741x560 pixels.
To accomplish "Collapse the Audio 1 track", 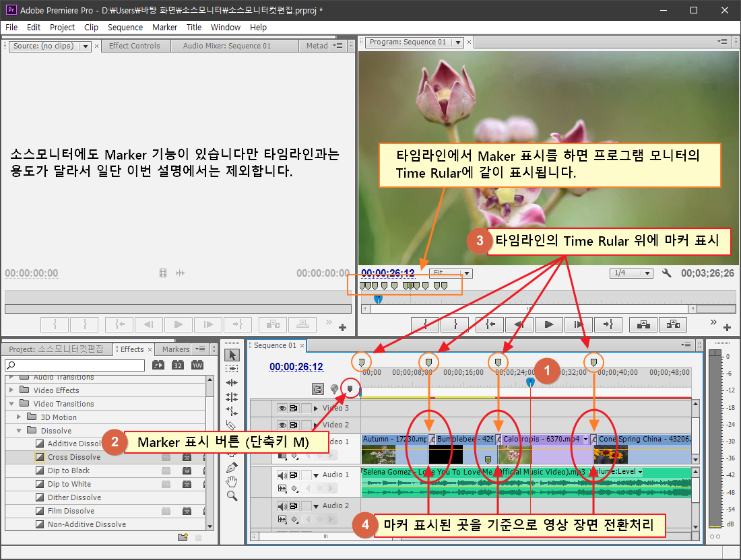I will (x=316, y=475).
